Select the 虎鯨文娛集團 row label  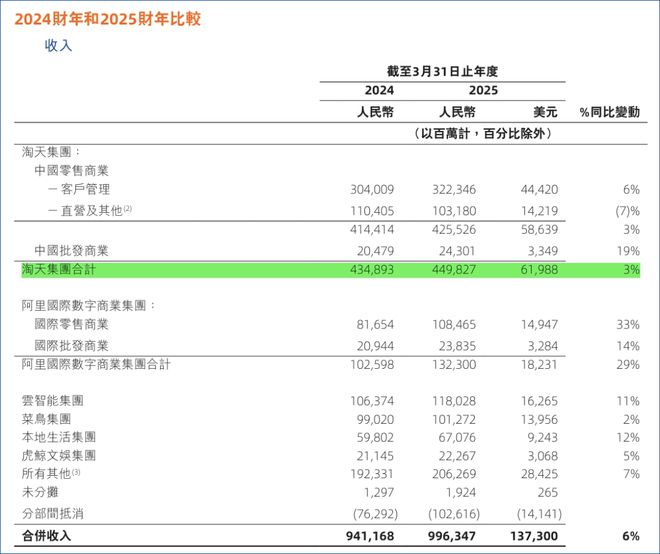tap(59, 455)
